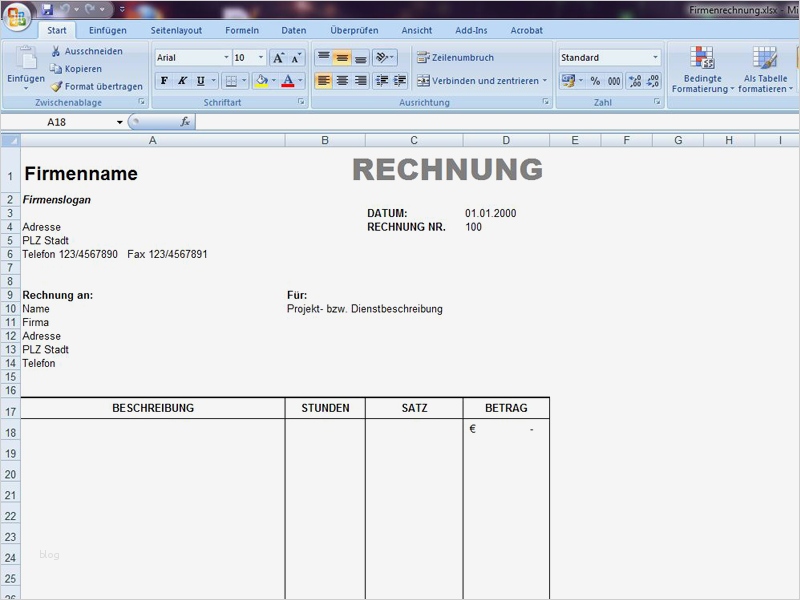Toggle bold formatting
Screen dimensions: 800x600
[164, 80]
